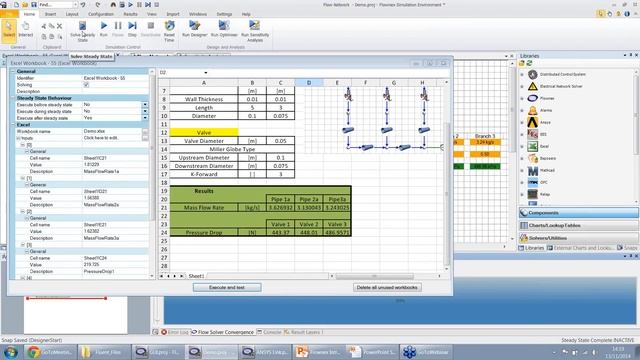This screenshot has width=640, height=360.
Task: Click the Execute and test button
Action: pyautogui.click(x=227, y=287)
